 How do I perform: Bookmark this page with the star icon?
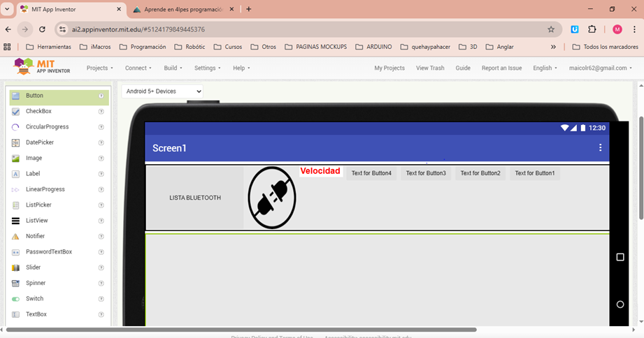551,29
